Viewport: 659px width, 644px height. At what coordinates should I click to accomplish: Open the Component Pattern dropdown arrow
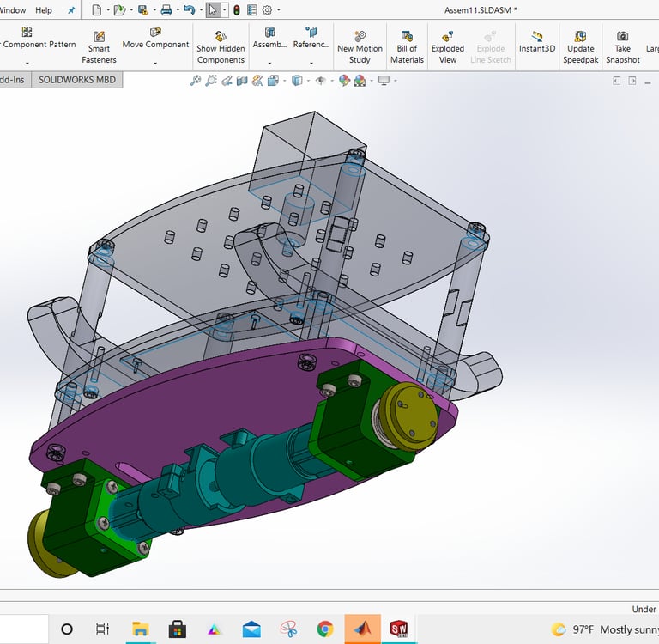point(27,63)
